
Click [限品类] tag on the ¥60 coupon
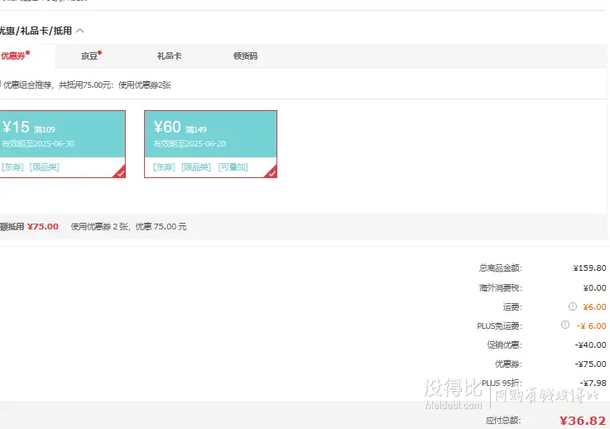[196, 167]
